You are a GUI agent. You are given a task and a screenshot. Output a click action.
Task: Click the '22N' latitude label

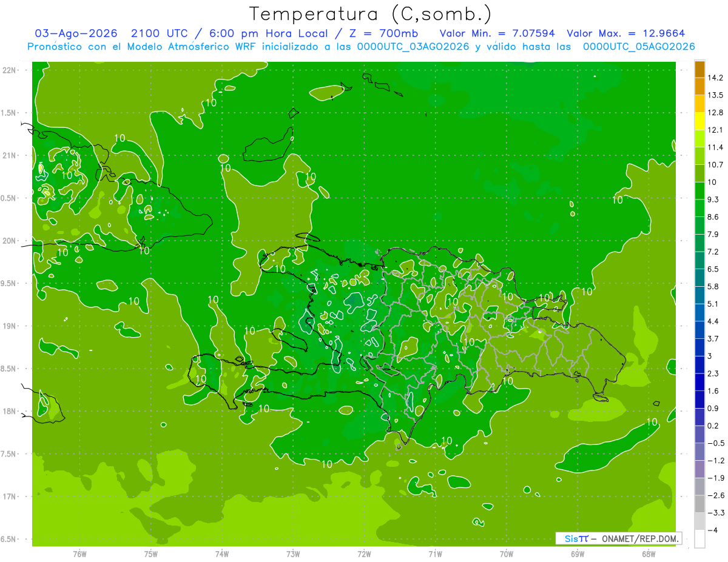[x=10, y=70]
